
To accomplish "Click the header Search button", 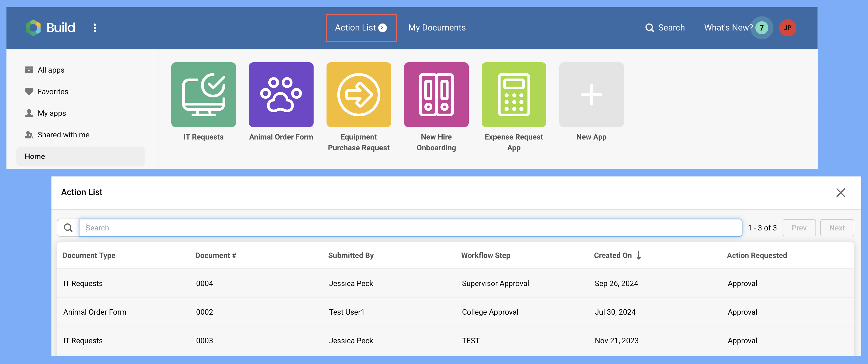I will click(x=665, y=28).
